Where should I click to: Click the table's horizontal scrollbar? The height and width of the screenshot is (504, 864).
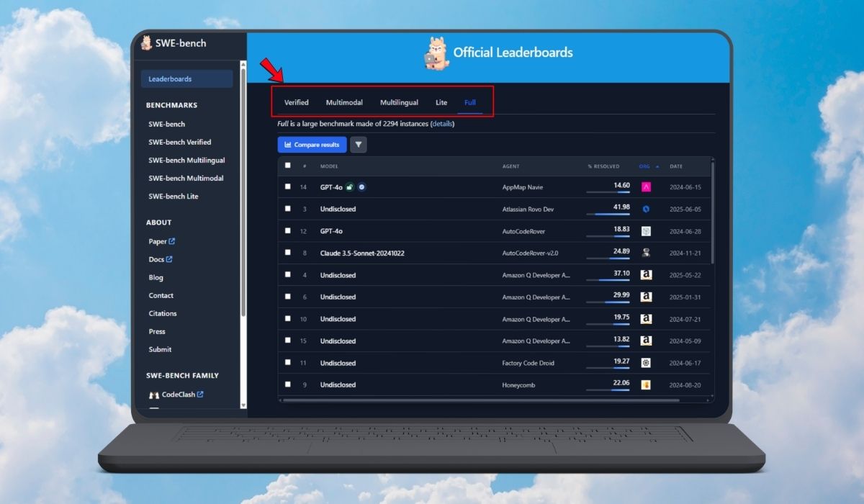(482, 400)
